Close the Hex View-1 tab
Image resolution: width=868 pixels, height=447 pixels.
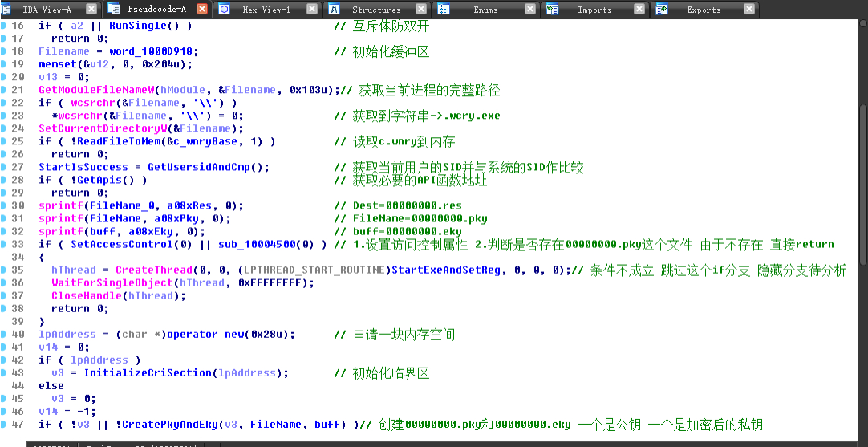[312, 9]
